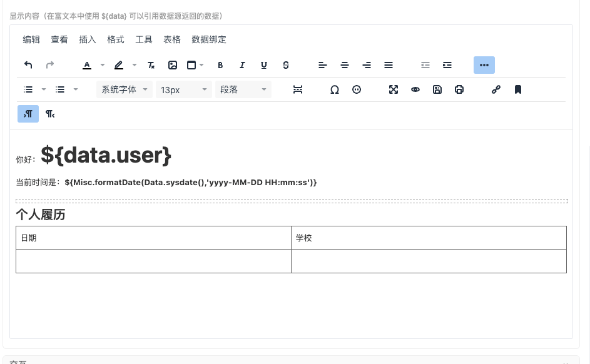The image size is (590, 364).
Task: Open the emoticon picker icon
Action: [357, 89]
